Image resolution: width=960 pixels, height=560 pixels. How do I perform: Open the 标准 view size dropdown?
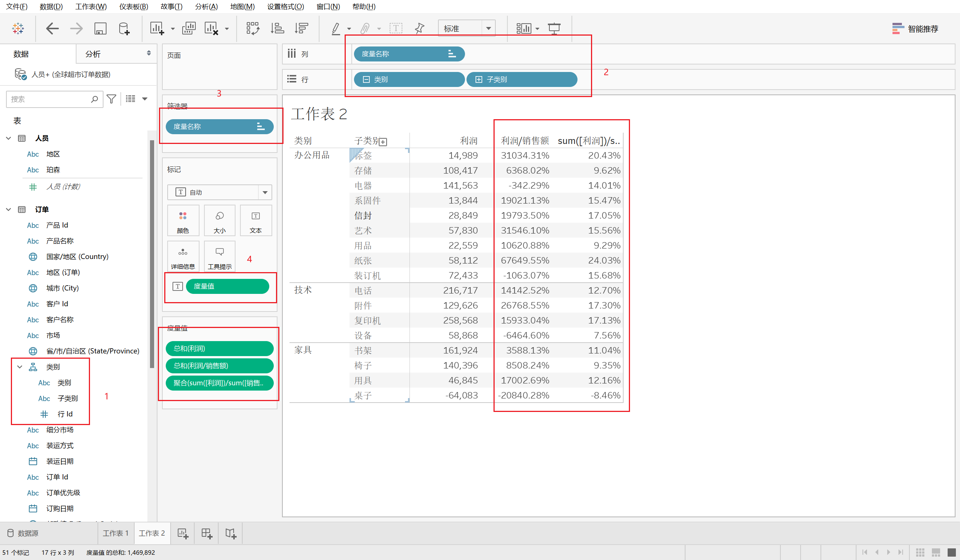pos(488,28)
